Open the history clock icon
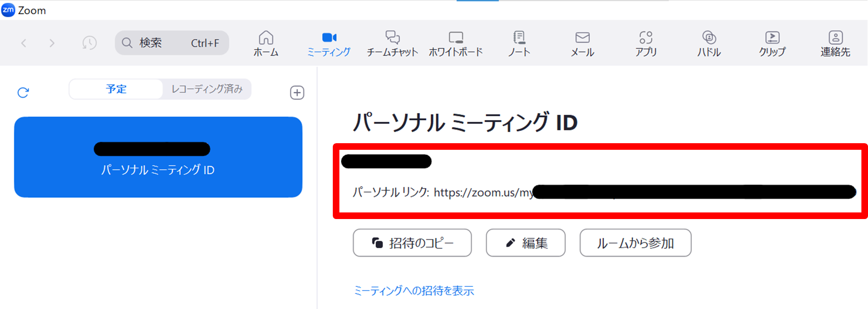868x309 pixels. [x=89, y=43]
